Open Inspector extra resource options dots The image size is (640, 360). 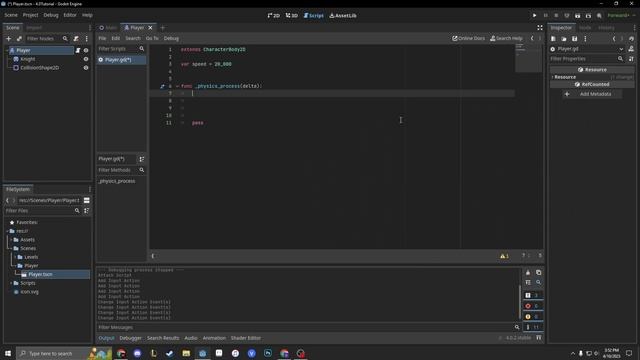585,39
